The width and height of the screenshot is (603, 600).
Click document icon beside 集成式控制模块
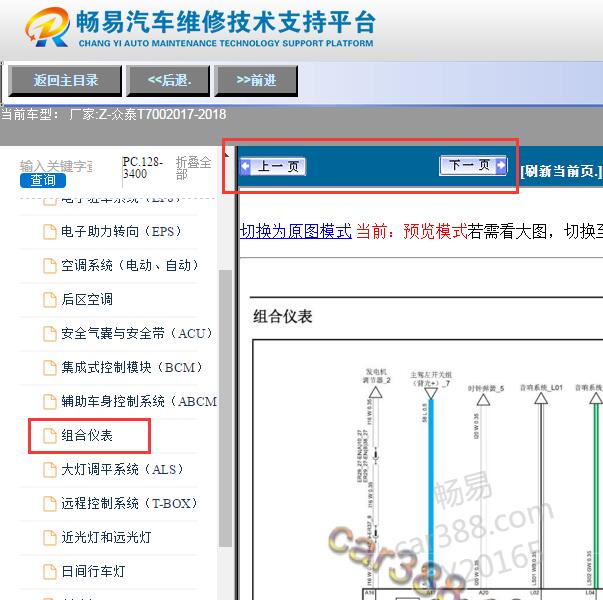(x=50, y=367)
